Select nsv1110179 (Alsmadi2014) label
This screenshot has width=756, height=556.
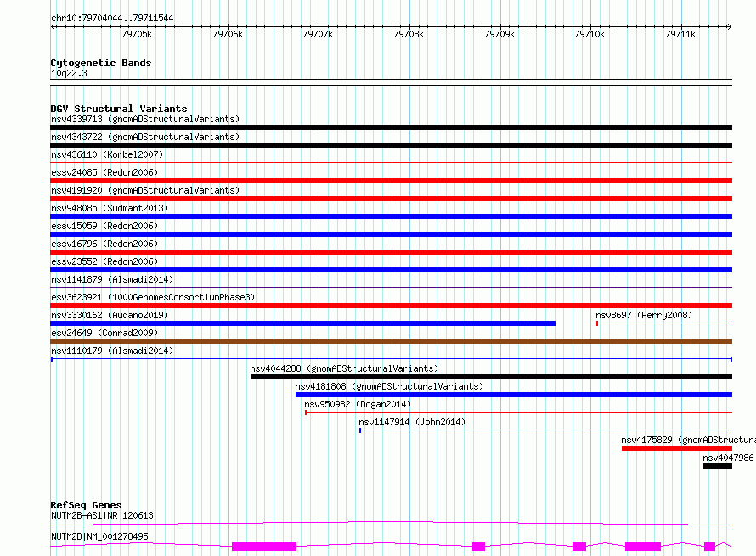pos(112,351)
